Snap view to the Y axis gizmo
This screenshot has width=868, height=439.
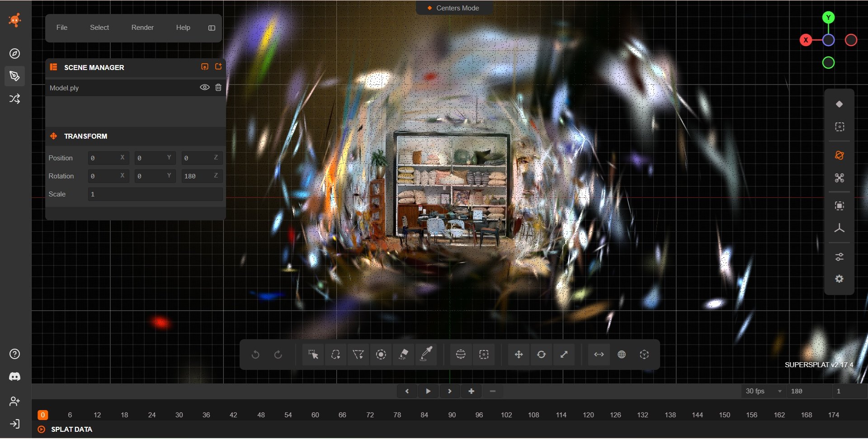tap(828, 18)
